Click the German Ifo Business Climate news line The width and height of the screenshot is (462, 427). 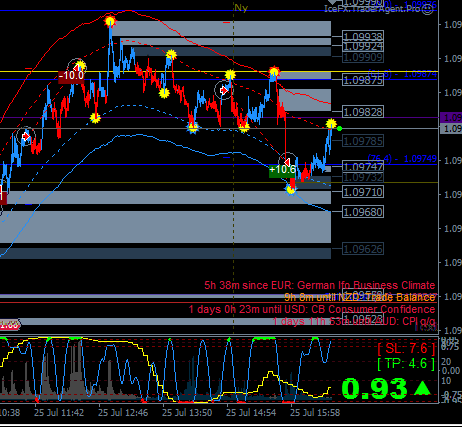coord(320,285)
